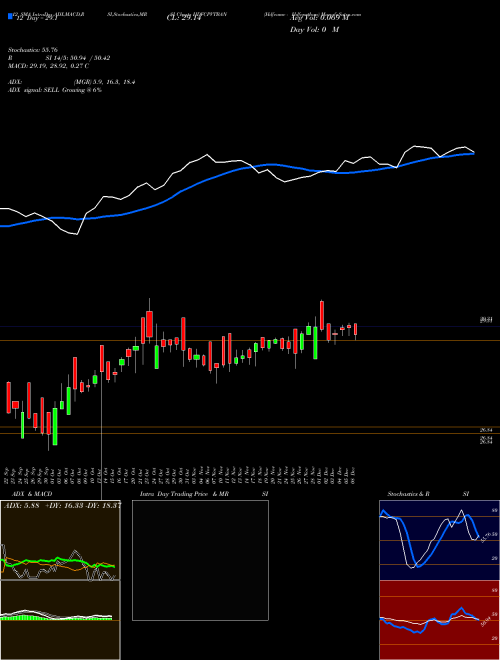Open the blue Stochastics chart panel

coord(439,540)
